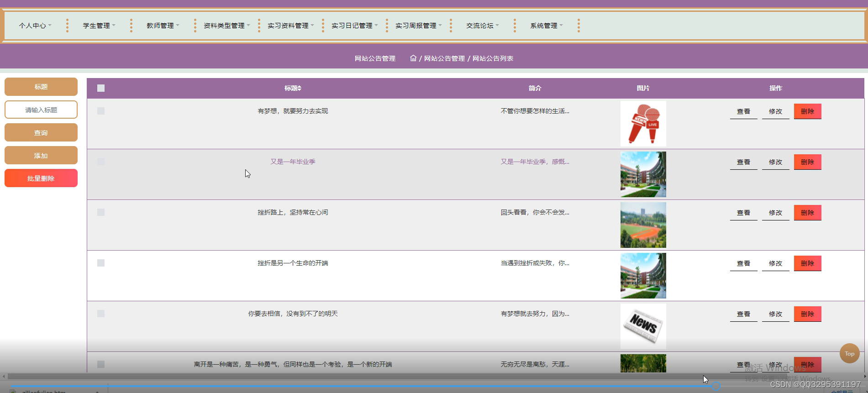
Task: Click the 添加 button
Action: pos(41,155)
